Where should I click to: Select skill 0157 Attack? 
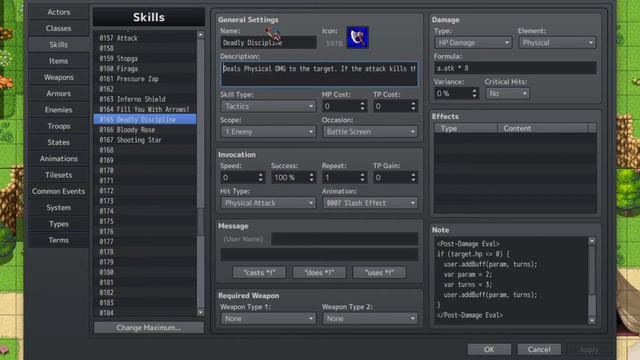[x=145, y=38]
